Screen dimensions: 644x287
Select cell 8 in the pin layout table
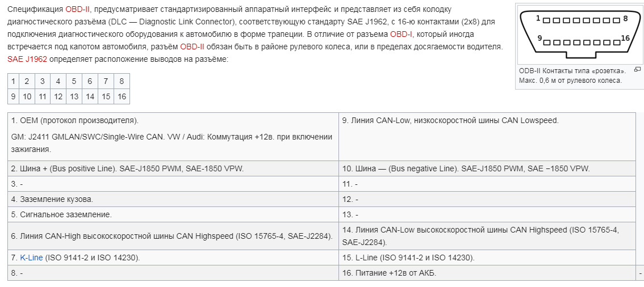click(122, 81)
